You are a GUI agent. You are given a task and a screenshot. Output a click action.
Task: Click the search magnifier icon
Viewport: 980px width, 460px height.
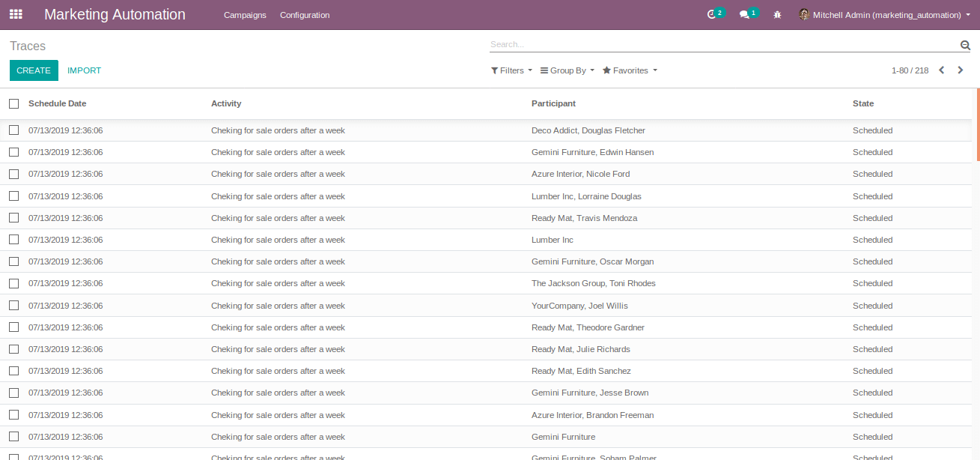pyautogui.click(x=965, y=45)
